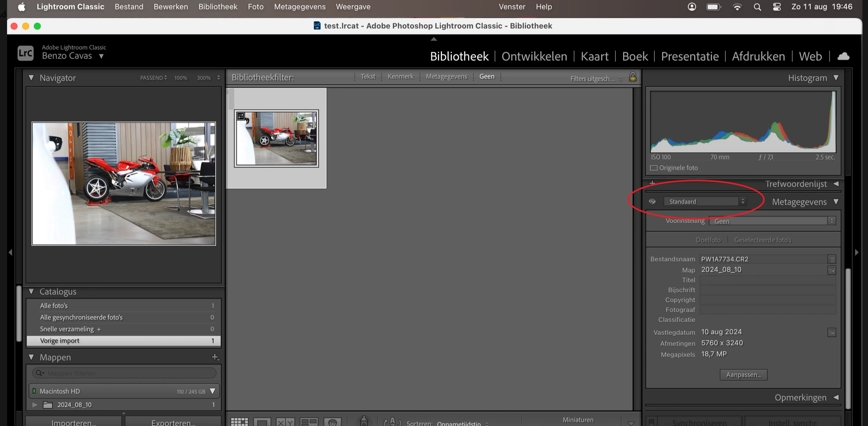Click the cloud sync status icon
This screenshot has width=868, height=426.
843,56
